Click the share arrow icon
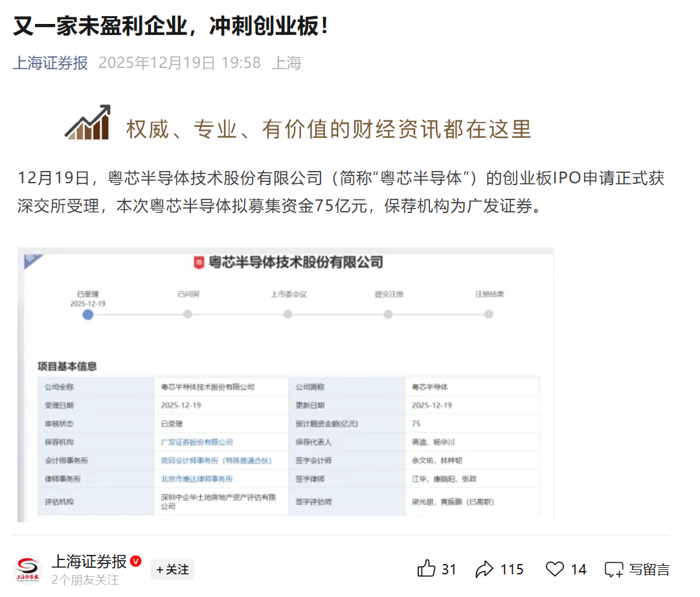 [x=484, y=569]
